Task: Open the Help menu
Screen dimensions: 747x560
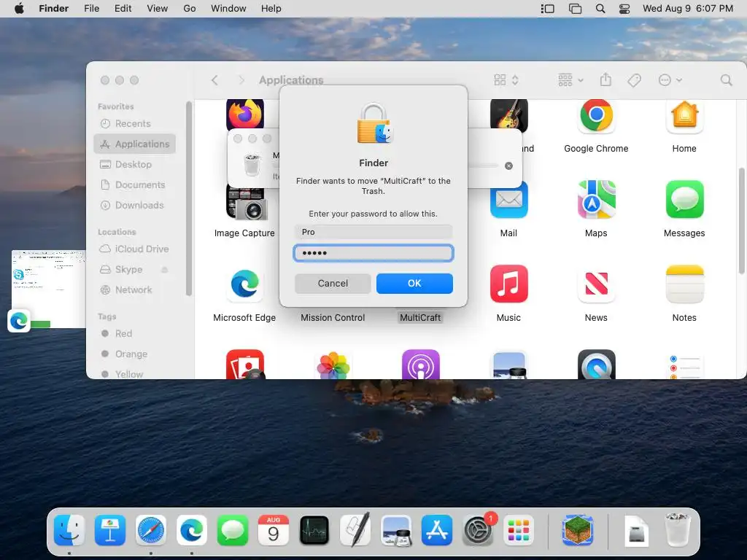Action: click(271, 9)
